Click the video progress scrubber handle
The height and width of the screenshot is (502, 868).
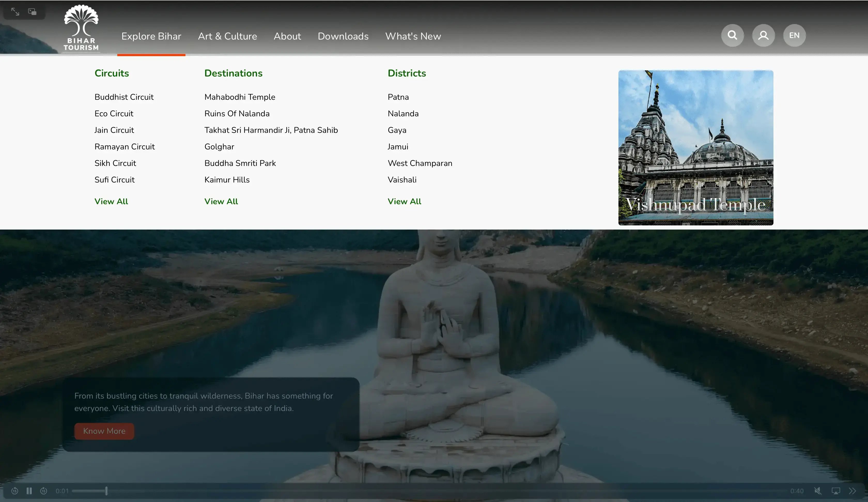click(106, 491)
